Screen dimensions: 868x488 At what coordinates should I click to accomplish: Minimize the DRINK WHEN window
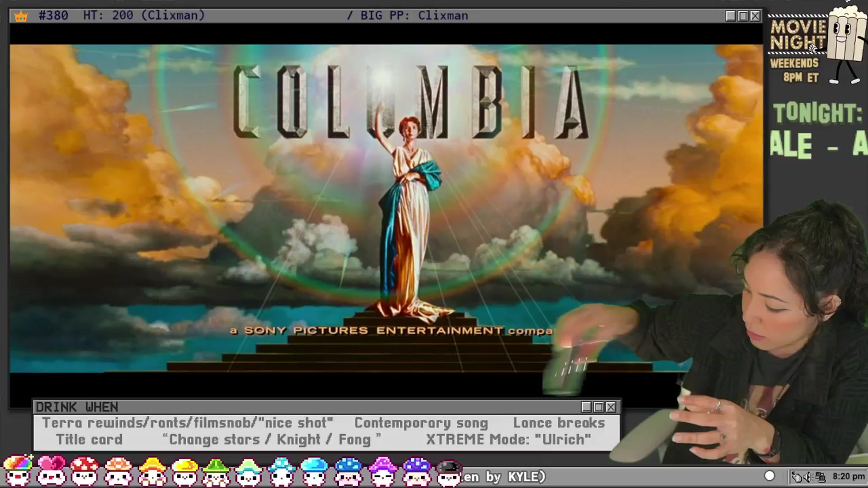pos(586,407)
